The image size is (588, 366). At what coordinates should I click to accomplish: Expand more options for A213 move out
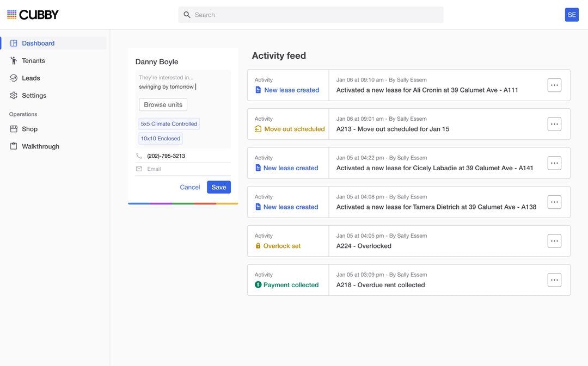[x=554, y=124]
